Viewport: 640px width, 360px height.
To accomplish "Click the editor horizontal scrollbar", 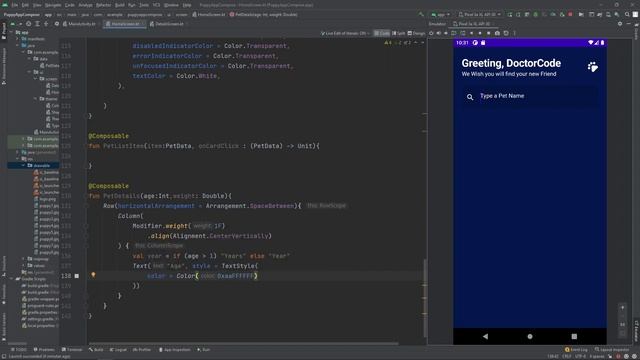I will (x=243, y=343).
